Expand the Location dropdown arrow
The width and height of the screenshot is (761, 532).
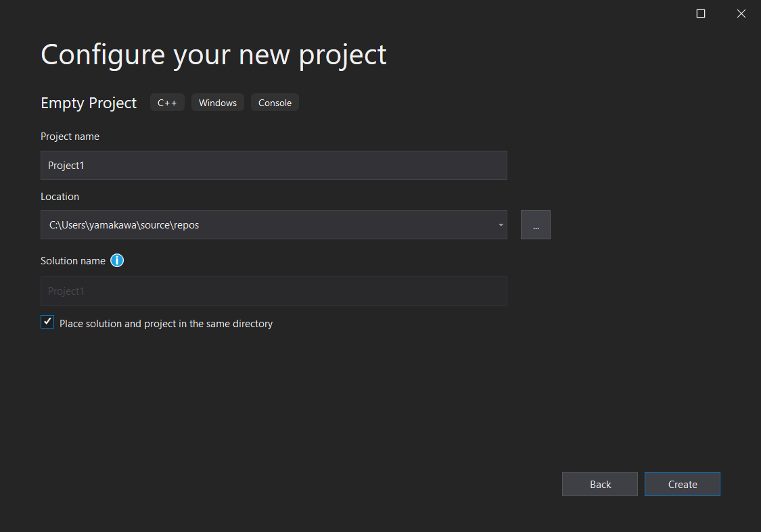pyautogui.click(x=501, y=225)
